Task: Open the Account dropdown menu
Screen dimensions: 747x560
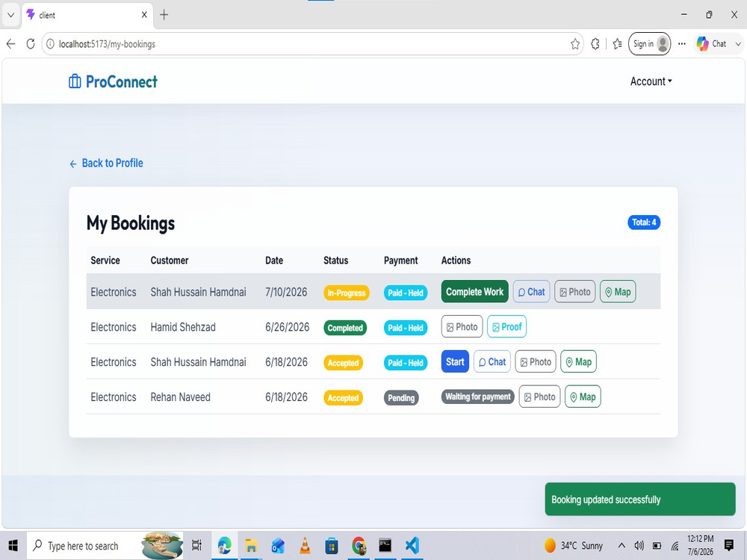Action: click(651, 81)
